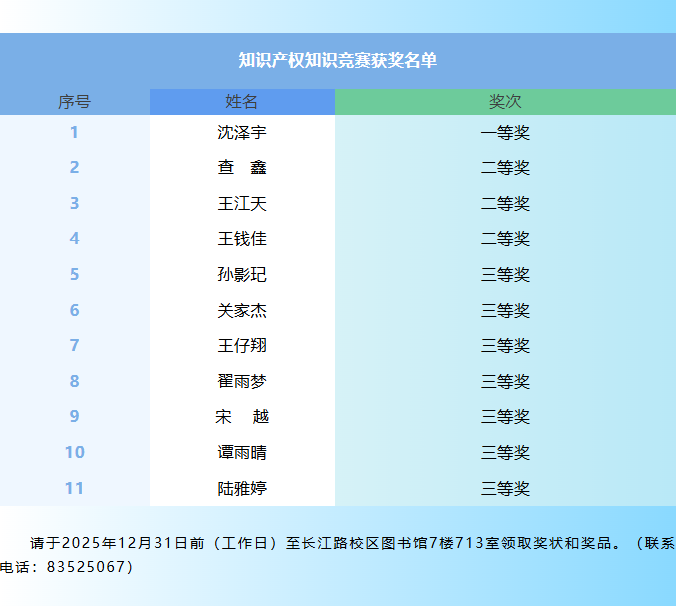Click the name 关家杰
The image size is (676, 606).
point(242,311)
